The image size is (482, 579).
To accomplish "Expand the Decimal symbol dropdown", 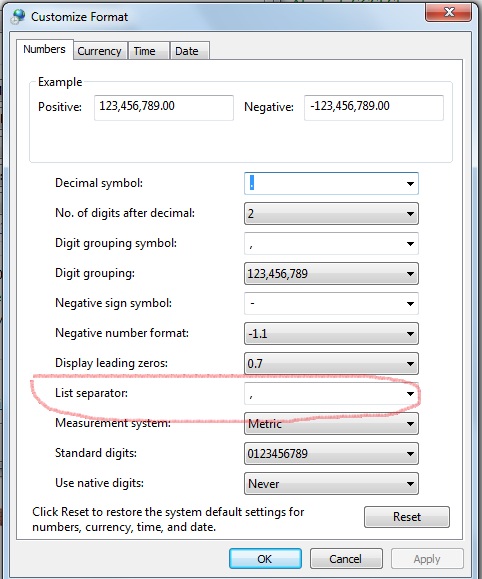I will [x=410, y=184].
